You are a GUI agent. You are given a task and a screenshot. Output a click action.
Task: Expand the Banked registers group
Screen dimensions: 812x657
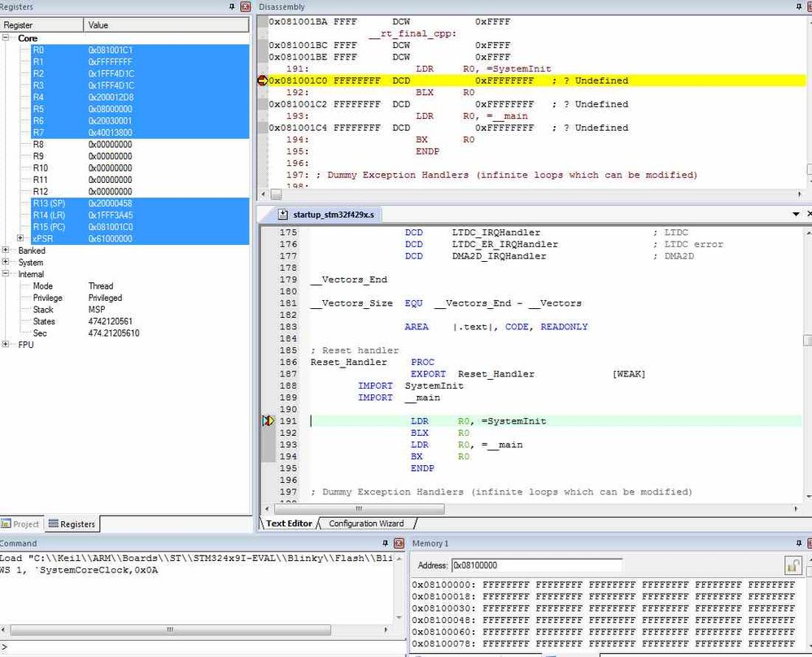point(7,251)
